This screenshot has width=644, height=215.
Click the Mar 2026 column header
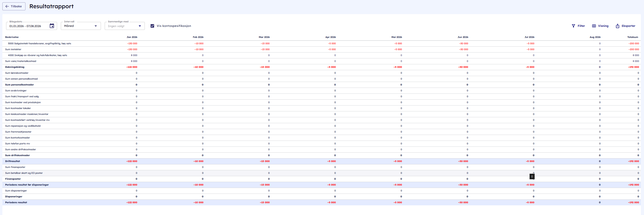pos(264,37)
